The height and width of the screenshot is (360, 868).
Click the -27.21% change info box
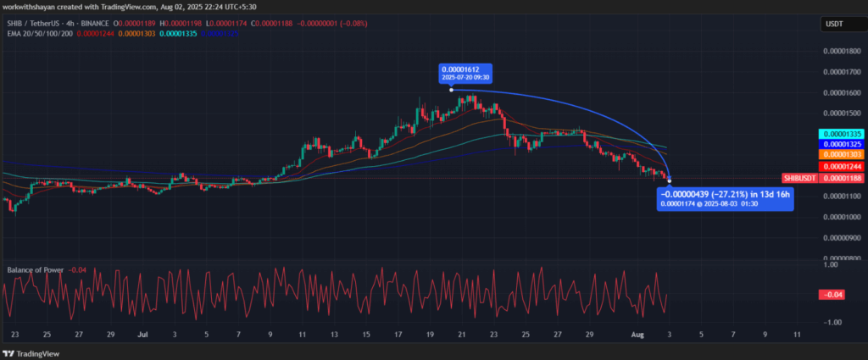[x=725, y=200]
